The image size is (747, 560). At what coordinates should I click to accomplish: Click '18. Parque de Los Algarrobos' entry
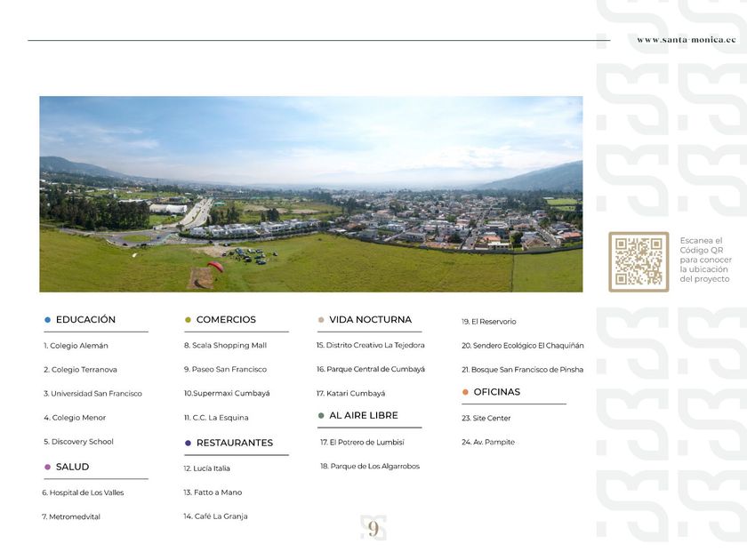coord(370,466)
